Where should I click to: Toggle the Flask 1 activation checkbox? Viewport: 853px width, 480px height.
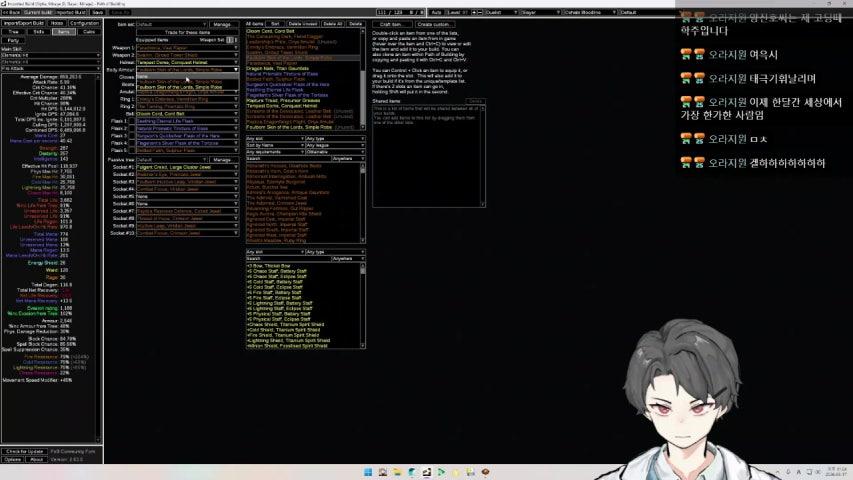(132, 121)
